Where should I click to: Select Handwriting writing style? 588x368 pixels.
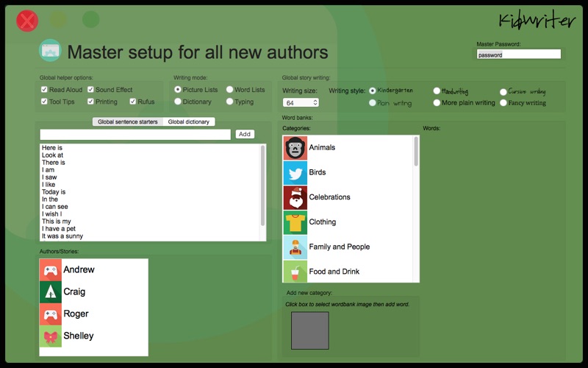point(437,91)
